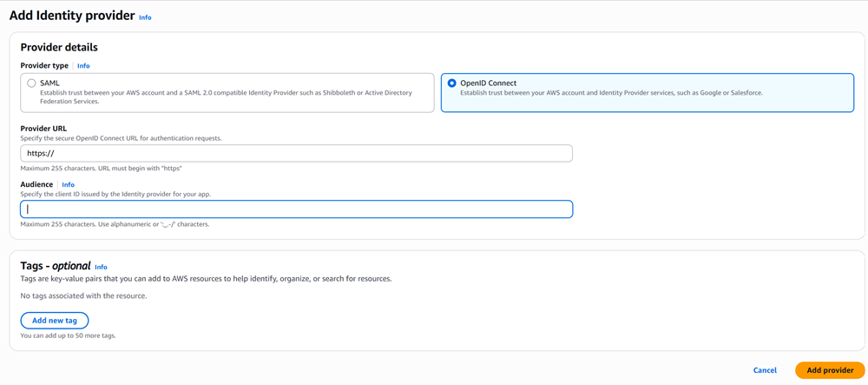Image resolution: width=868 pixels, height=385 pixels.
Task: Open Info link beside Add Identity provider title
Action: pyautogui.click(x=145, y=17)
